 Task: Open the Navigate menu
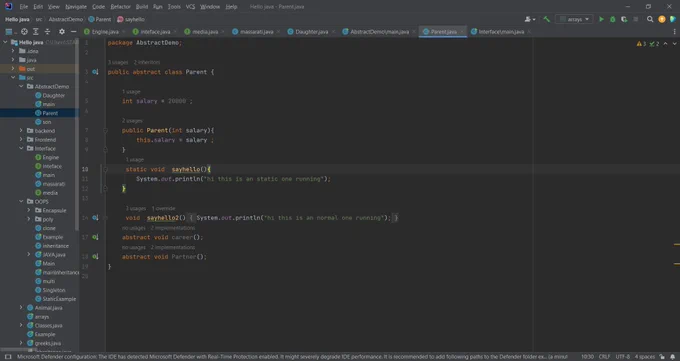click(76, 7)
